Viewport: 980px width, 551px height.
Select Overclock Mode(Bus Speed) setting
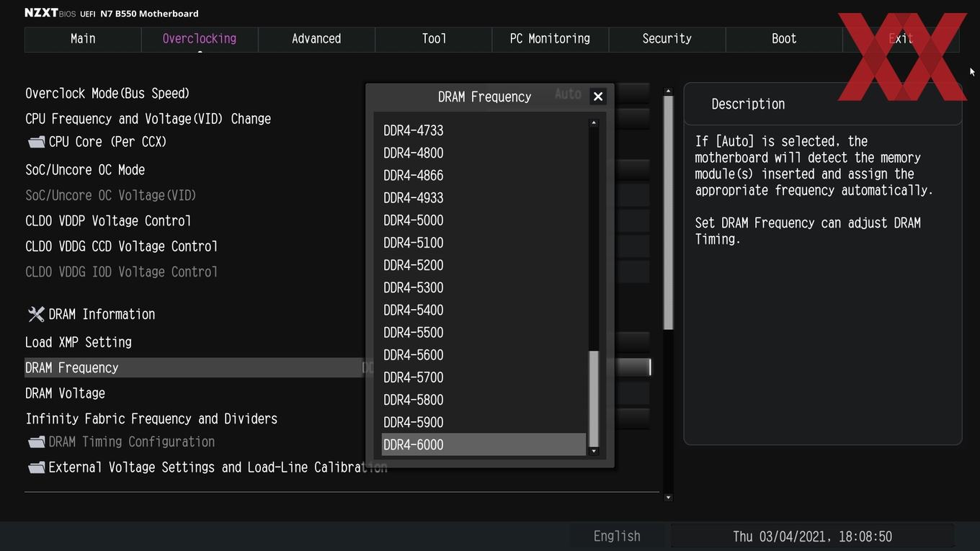click(107, 94)
